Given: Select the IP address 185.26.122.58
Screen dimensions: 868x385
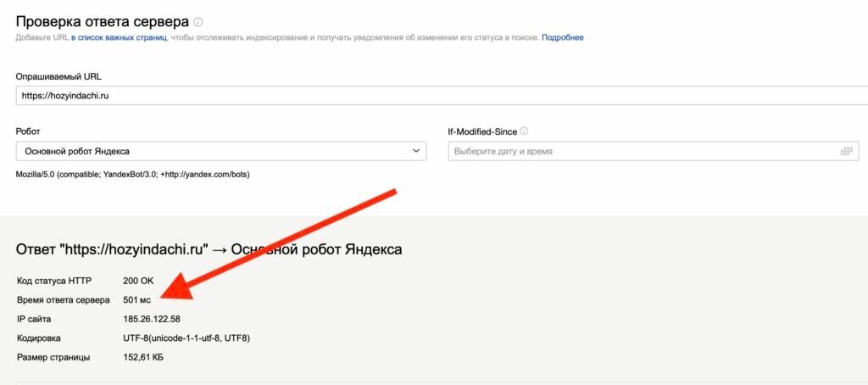Looking at the screenshot, I should [x=152, y=319].
